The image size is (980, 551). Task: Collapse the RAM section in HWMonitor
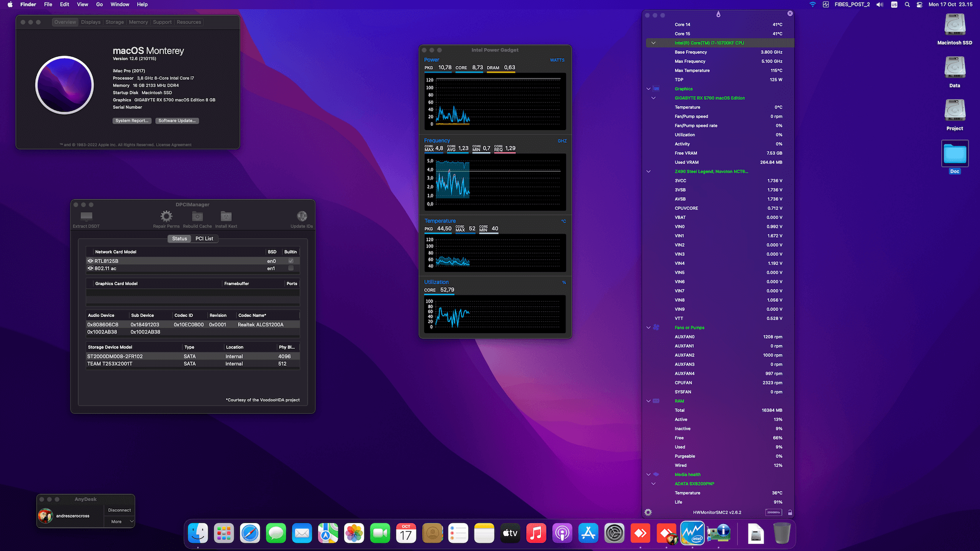click(649, 401)
